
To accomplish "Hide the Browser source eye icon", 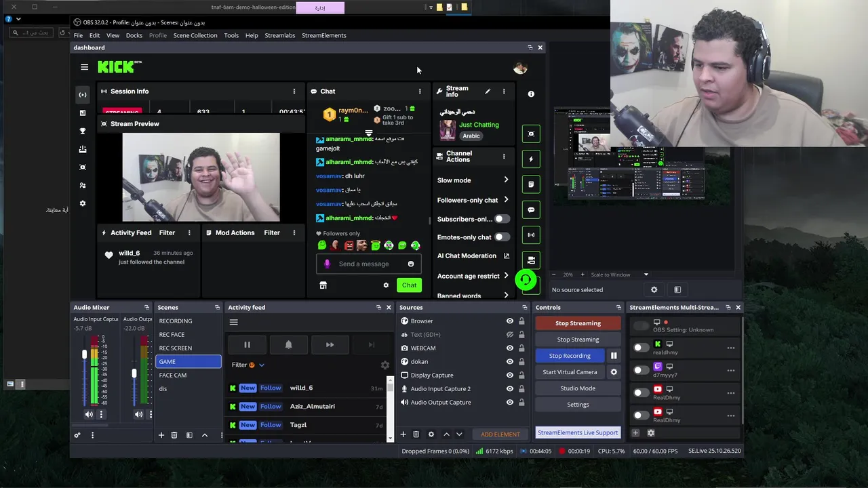I will (510, 321).
